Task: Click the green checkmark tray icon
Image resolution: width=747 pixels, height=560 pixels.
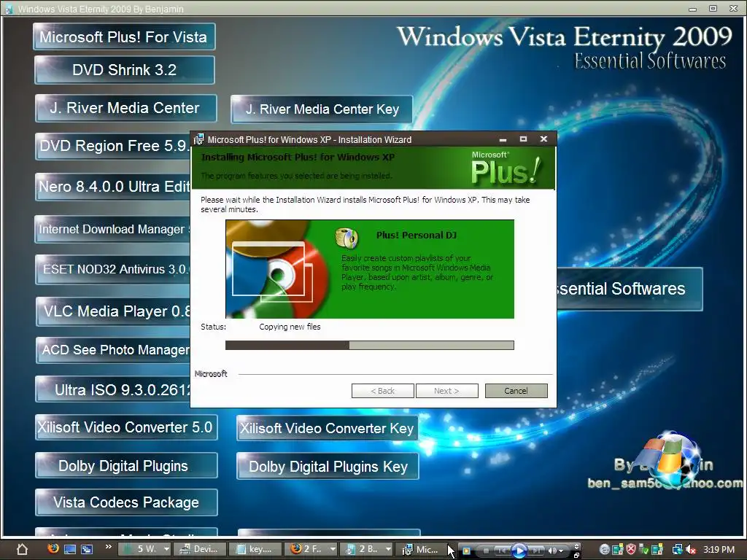Action: click(643, 550)
